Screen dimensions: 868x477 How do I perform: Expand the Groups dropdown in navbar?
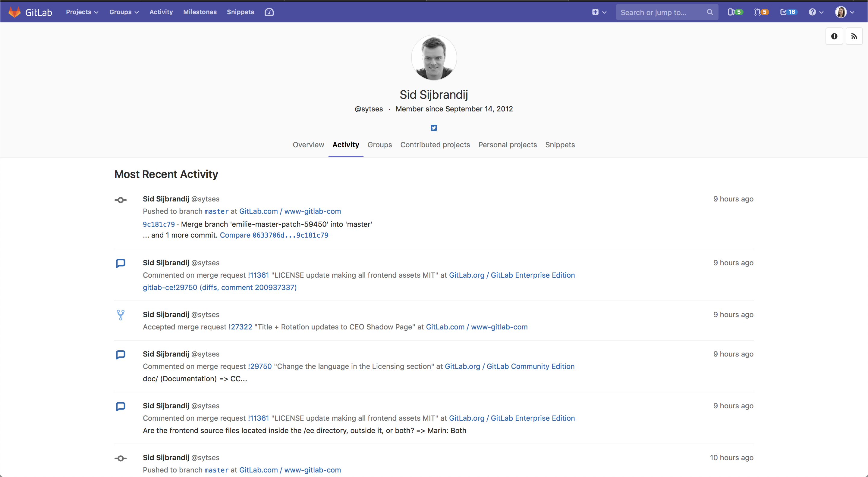[x=124, y=12]
